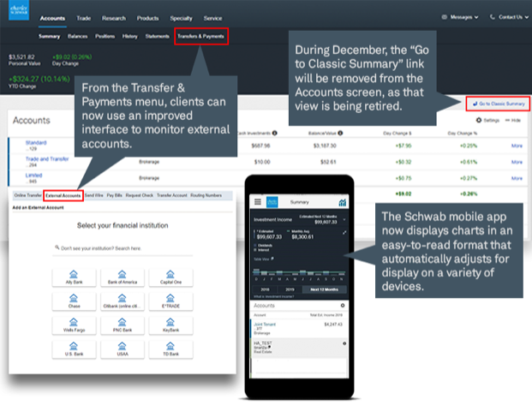Image resolution: width=532 pixels, height=411 pixels.
Task: Click the Go to Classic Summary link
Action: pyautogui.click(x=499, y=104)
